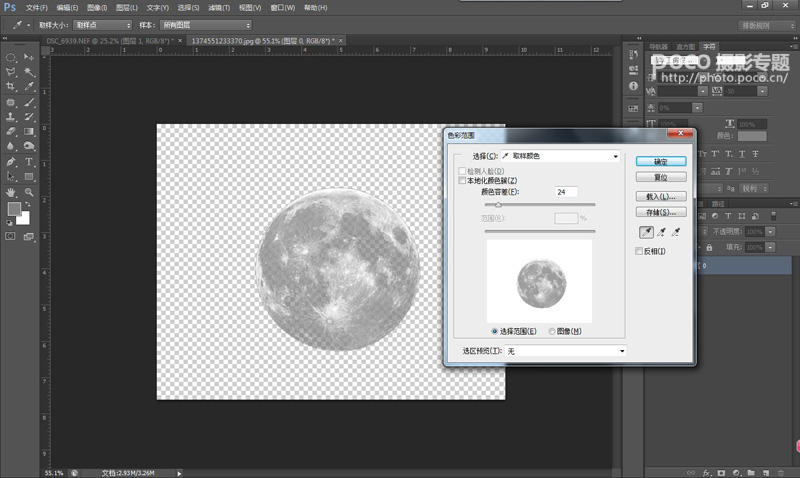Select the Hand tool
Image resolution: width=800 pixels, height=478 pixels.
[11, 192]
